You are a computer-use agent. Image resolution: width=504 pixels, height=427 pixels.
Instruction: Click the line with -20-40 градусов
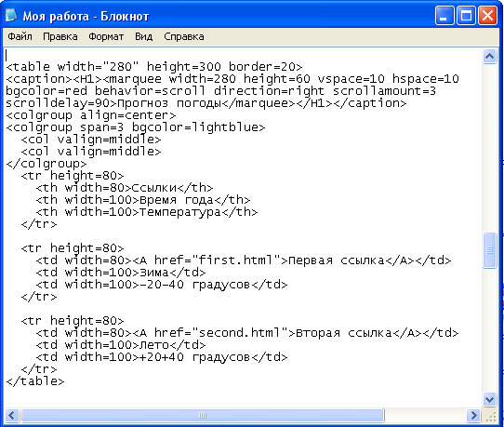click(x=162, y=285)
